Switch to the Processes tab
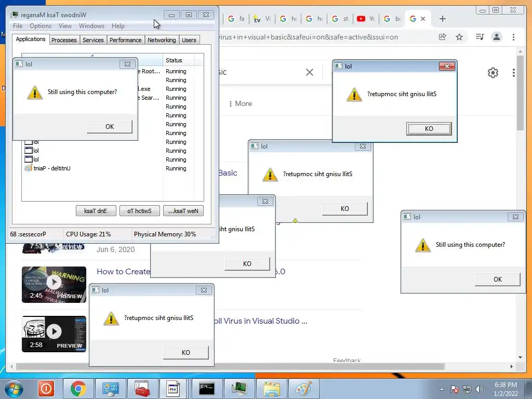 point(64,40)
